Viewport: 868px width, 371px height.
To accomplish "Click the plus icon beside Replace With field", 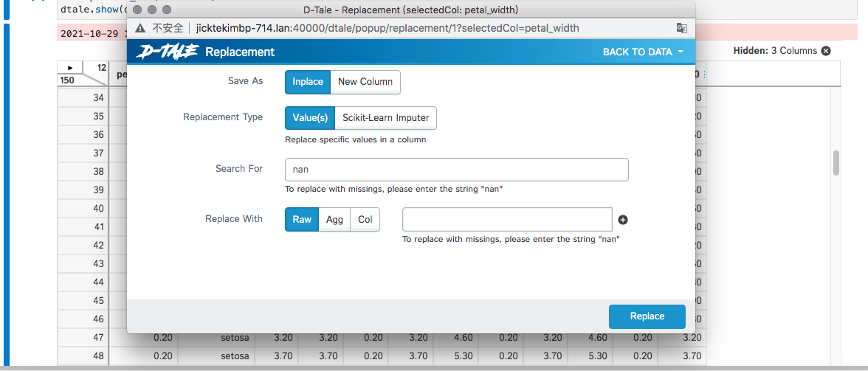I will tap(623, 220).
